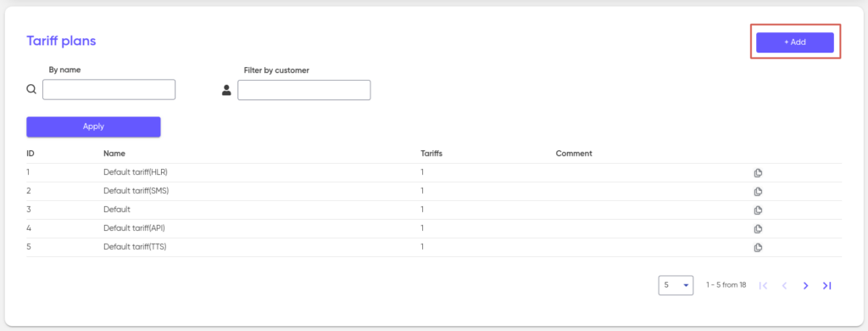The image size is (868, 331).
Task: Copy the Default tariff(API) row
Action: point(759,229)
